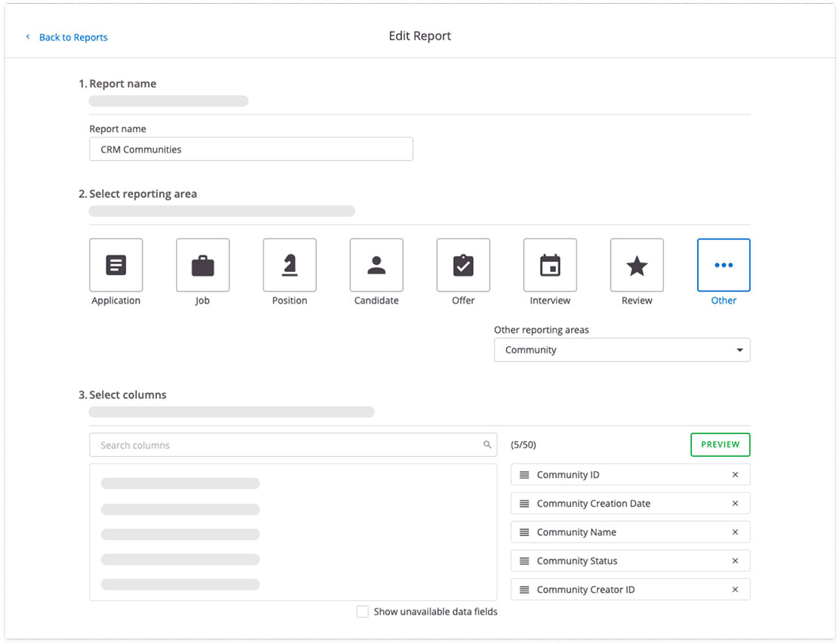The width and height of the screenshot is (840, 644).
Task: Choose the Interview calendar icon
Action: pos(550,265)
